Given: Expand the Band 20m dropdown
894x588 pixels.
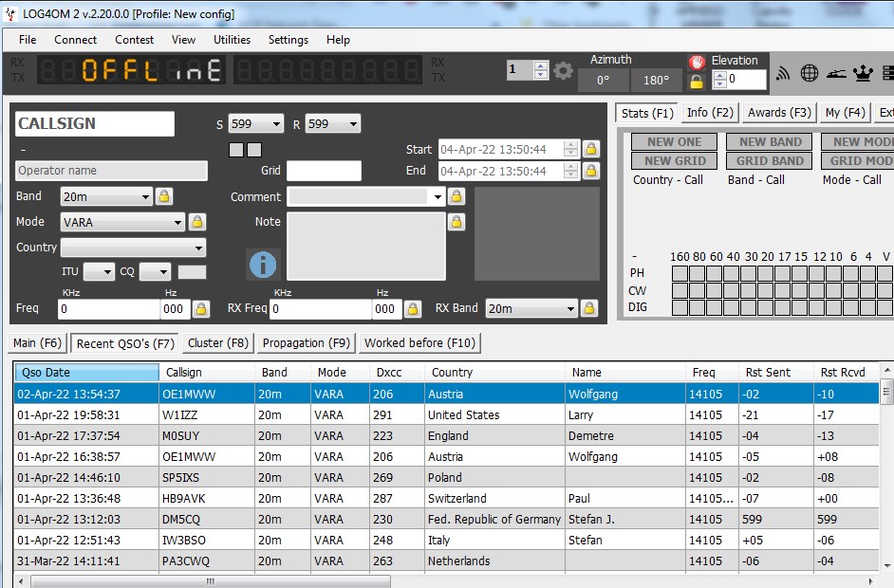Looking at the screenshot, I should 146,197.
